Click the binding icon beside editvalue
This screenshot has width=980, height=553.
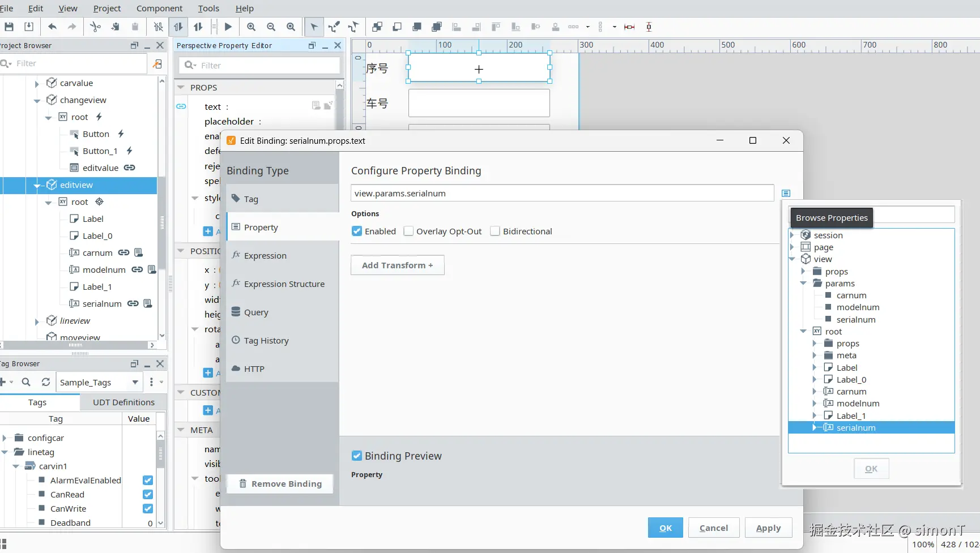pyautogui.click(x=130, y=168)
